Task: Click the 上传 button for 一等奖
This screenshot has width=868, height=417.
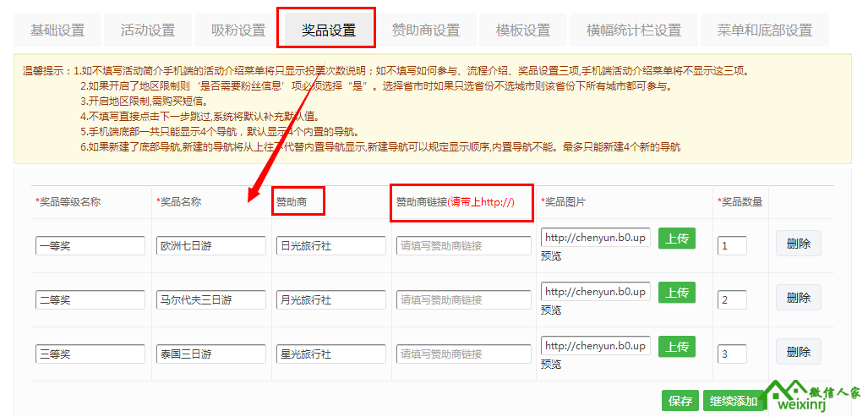Action: click(676, 239)
